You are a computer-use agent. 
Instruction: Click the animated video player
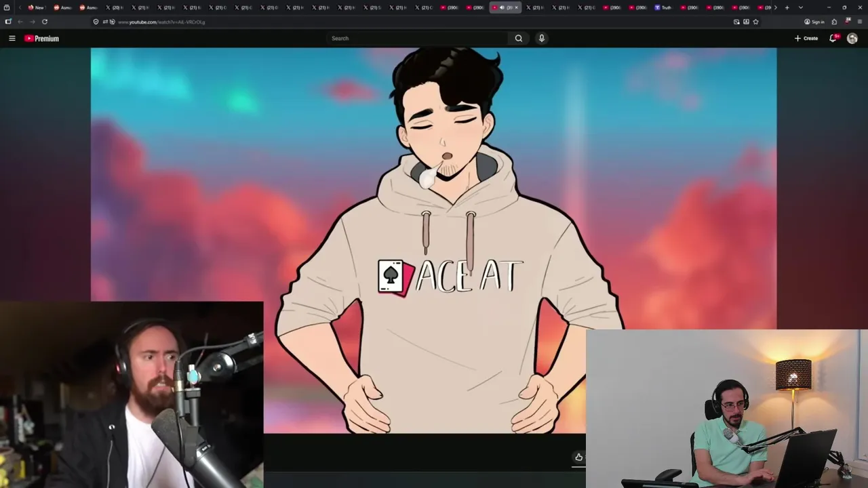[x=434, y=241]
